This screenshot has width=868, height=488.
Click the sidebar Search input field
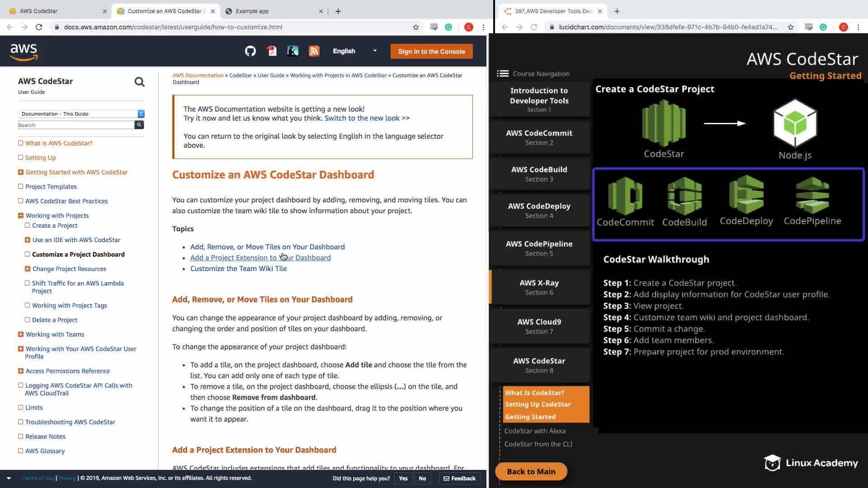(76, 125)
